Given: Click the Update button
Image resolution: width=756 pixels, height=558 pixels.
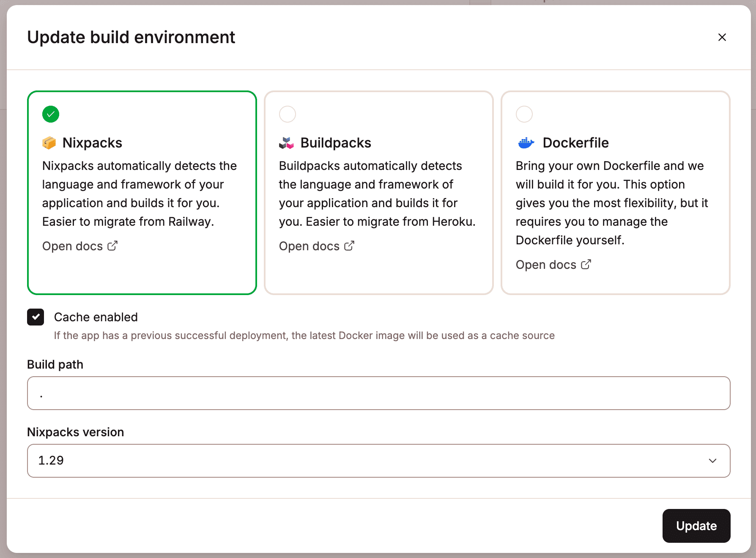Looking at the screenshot, I should tap(696, 526).
